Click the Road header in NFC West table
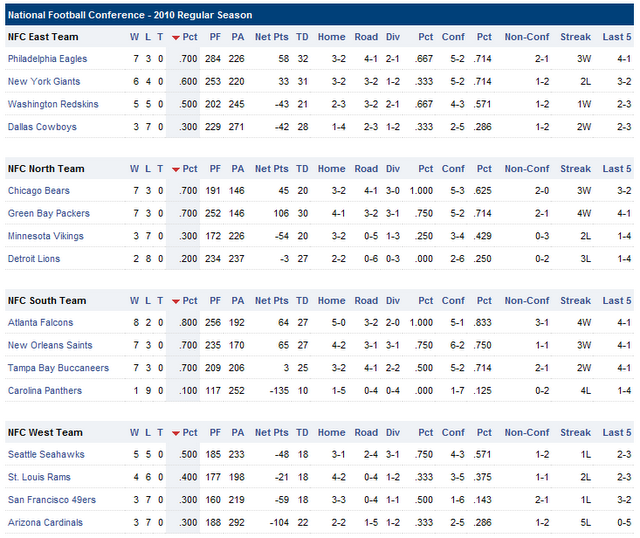The height and width of the screenshot is (538, 640). [x=366, y=433]
